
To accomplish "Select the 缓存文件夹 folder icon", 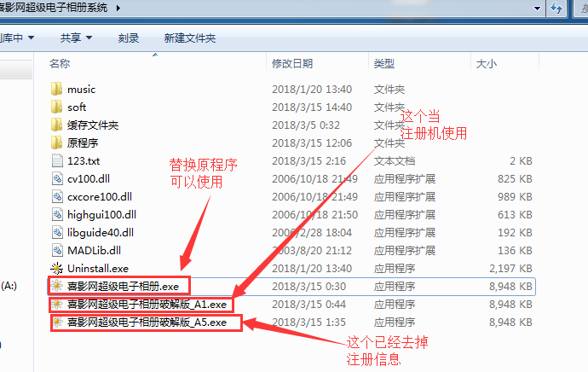I will [x=56, y=125].
